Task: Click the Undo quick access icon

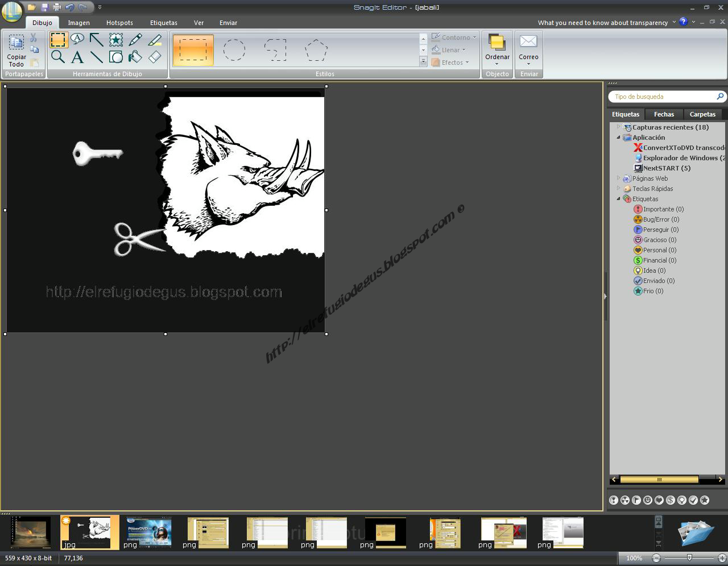Action: coord(69,7)
